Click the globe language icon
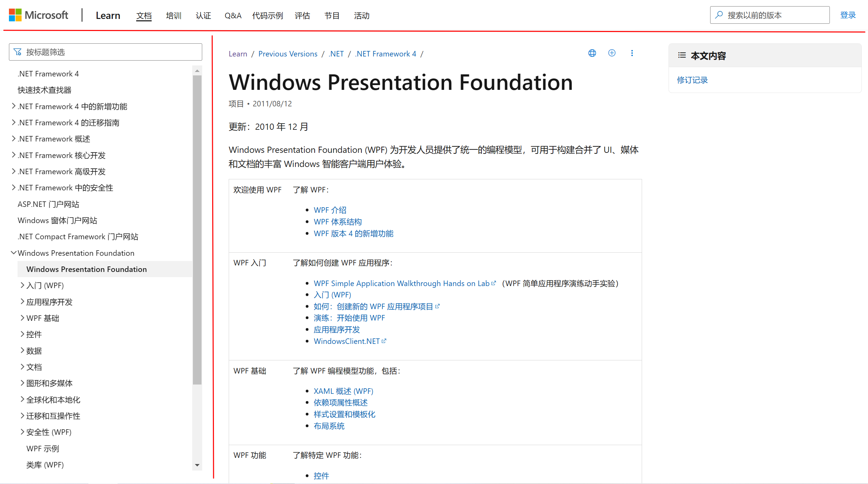This screenshot has width=868, height=484. point(592,53)
